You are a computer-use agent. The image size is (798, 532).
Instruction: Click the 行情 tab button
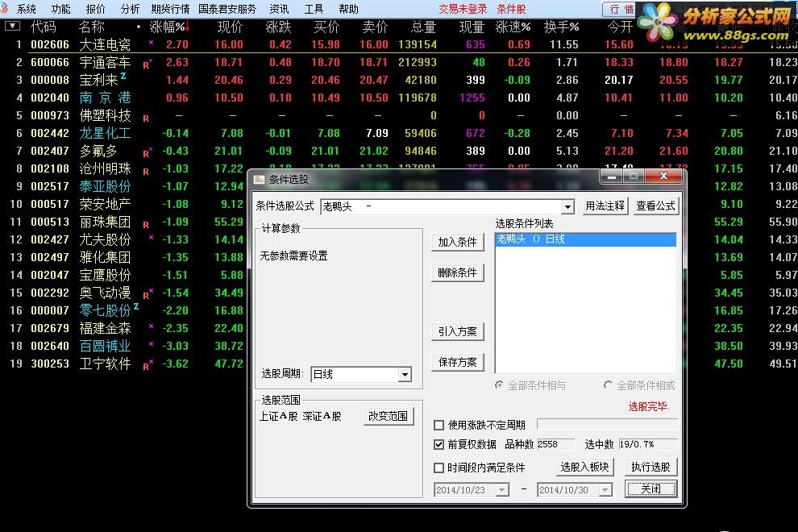coord(621,9)
